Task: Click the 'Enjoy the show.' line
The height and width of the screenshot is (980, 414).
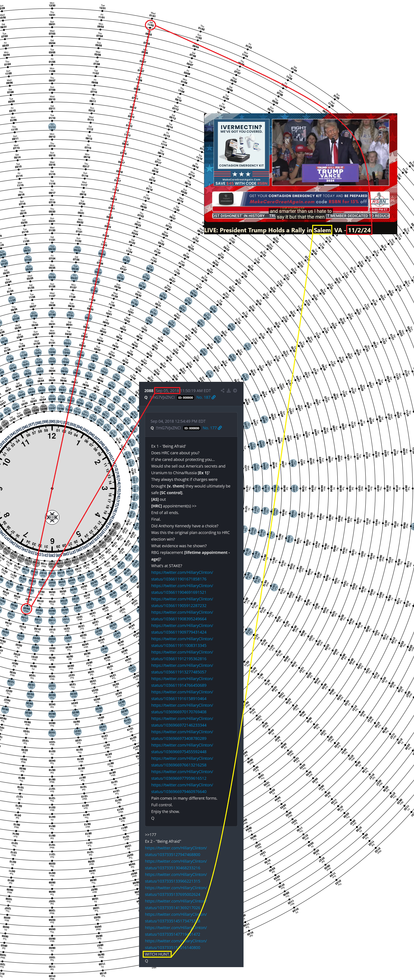Action: (x=165, y=812)
